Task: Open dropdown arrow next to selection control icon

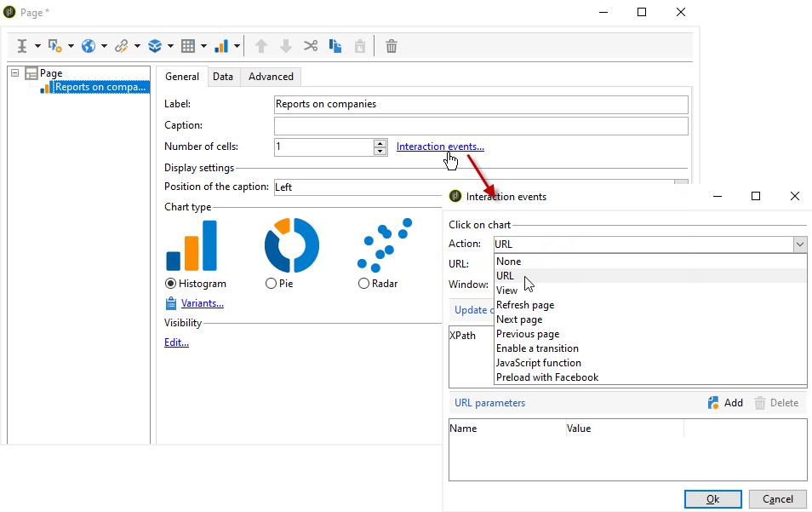Action: [71, 46]
